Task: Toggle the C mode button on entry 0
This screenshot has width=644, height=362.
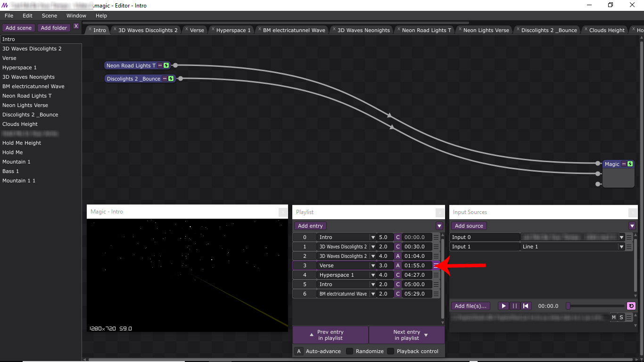Action: click(398, 237)
